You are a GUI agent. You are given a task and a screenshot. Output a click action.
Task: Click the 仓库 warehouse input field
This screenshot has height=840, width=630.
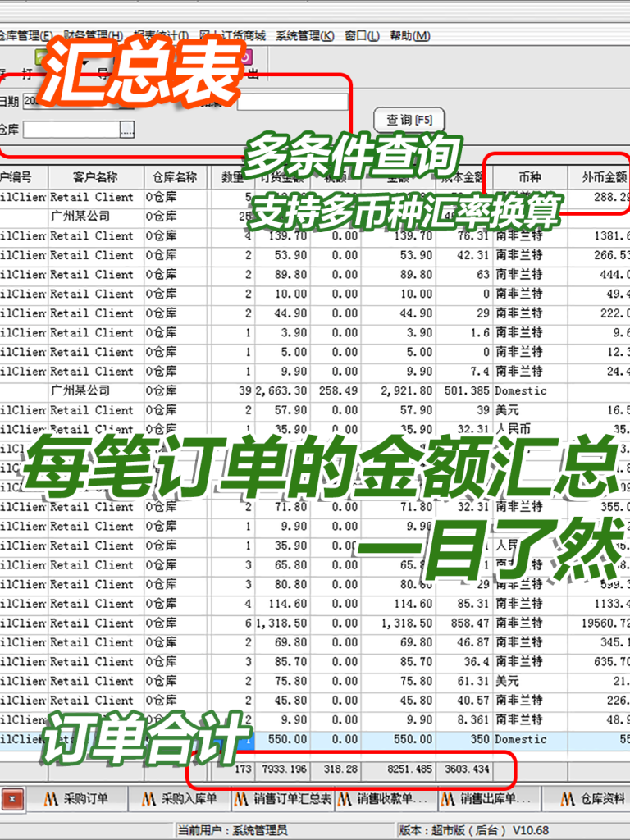(x=71, y=129)
